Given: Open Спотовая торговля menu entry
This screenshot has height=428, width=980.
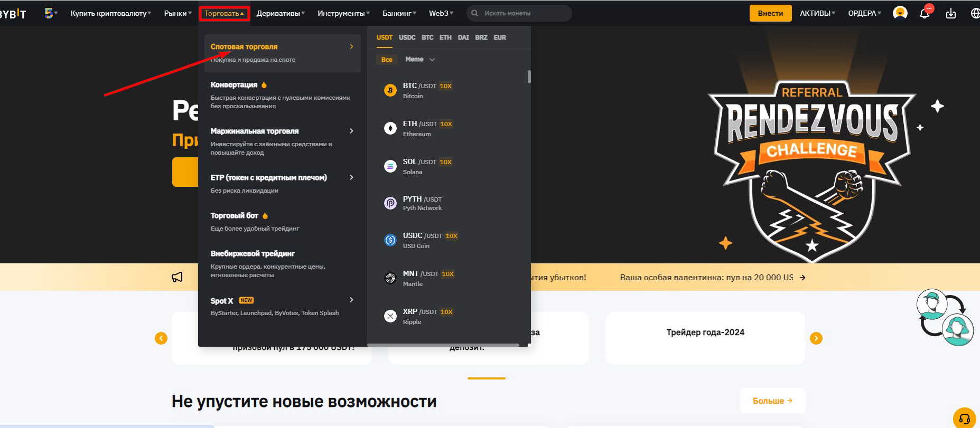Looking at the screenshot, I should tap(283, 53).
